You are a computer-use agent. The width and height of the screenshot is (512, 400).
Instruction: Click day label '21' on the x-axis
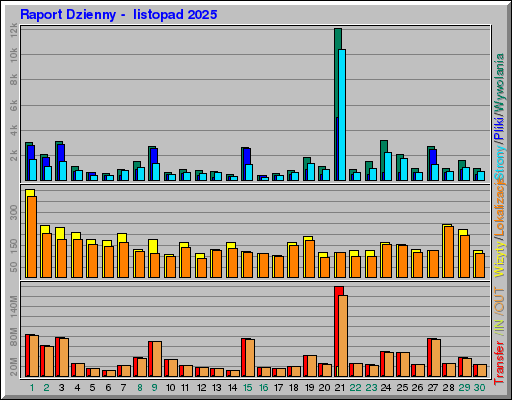(340, 388)
